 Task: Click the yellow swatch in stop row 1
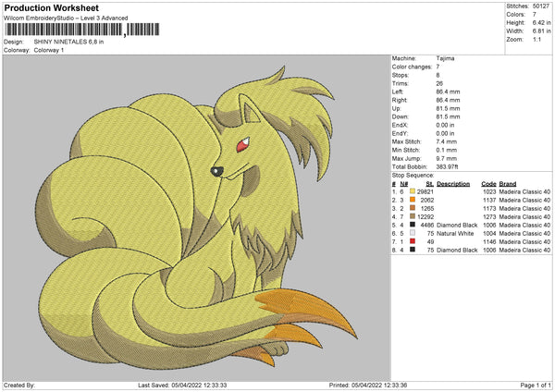tap(413, 191)
